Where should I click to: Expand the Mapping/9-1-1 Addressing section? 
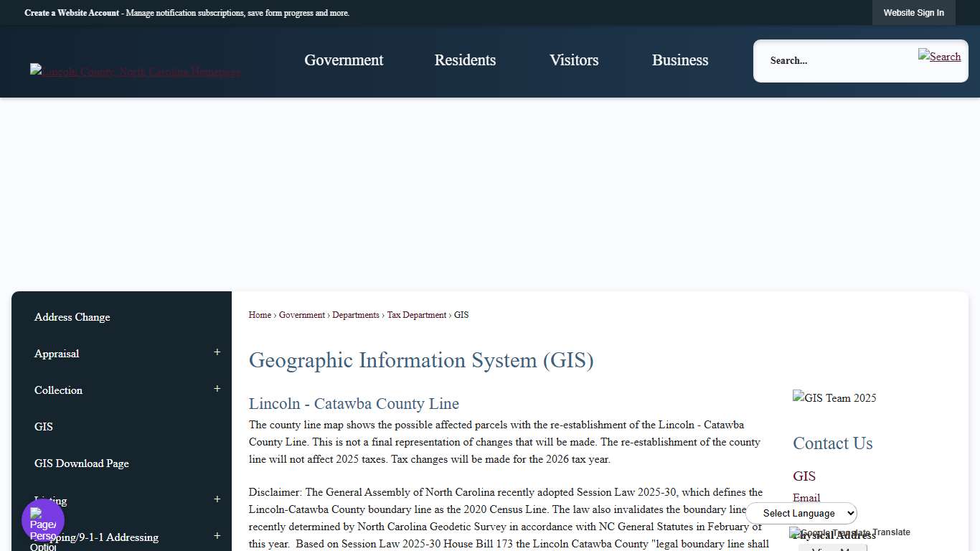point(217,536)
